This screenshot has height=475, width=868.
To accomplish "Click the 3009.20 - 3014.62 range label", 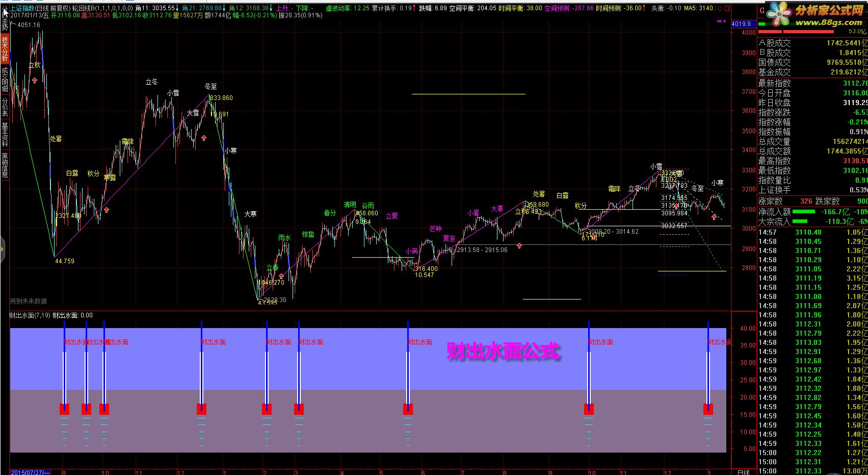I will coord(613,232).
